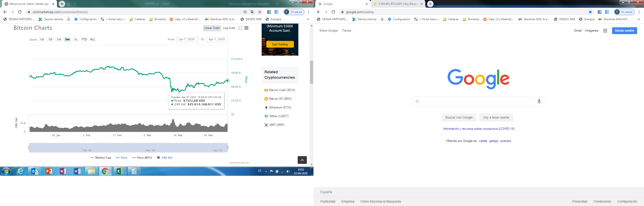Click the Iniciar sesión button

coord(624,31)
